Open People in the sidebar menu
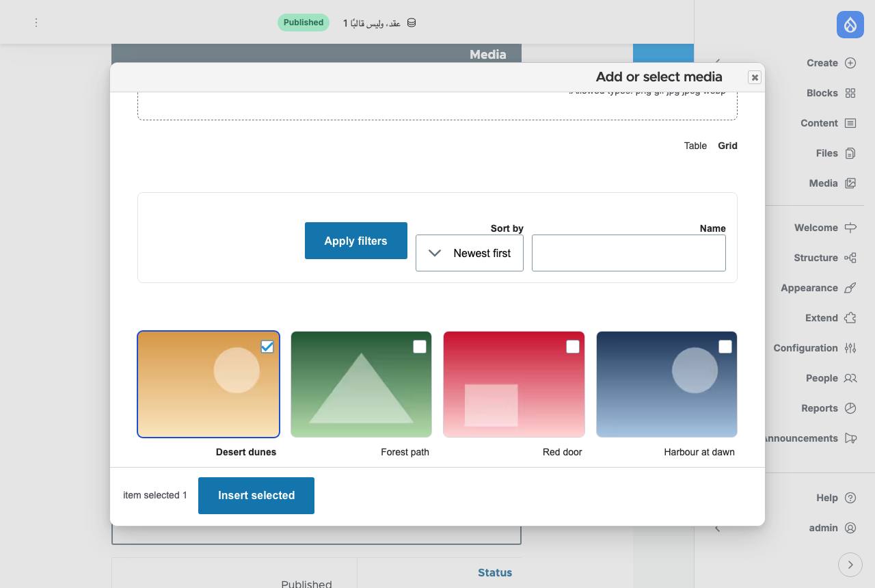Image resolution: width=875 pixels, height=588 pixels. pos(822,378)
